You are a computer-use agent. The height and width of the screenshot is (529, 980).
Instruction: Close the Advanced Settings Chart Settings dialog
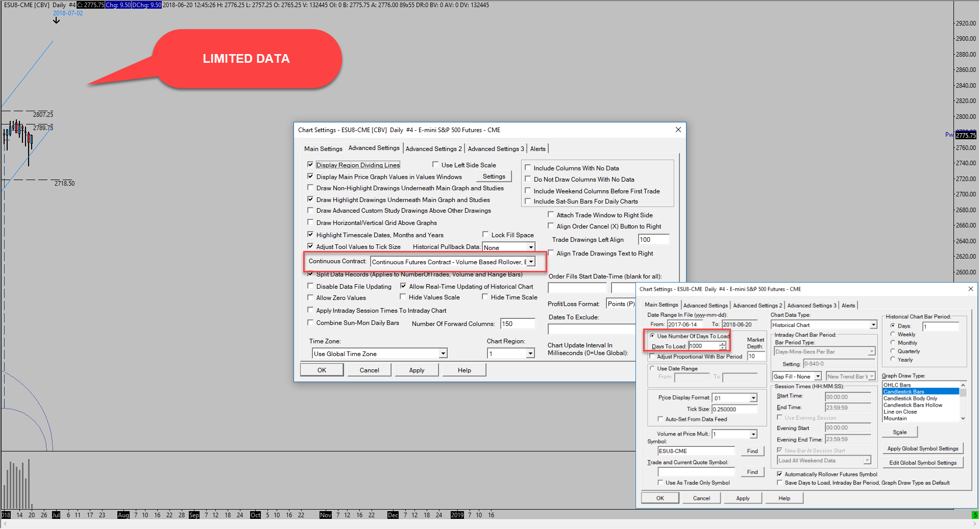coord(678,130)
